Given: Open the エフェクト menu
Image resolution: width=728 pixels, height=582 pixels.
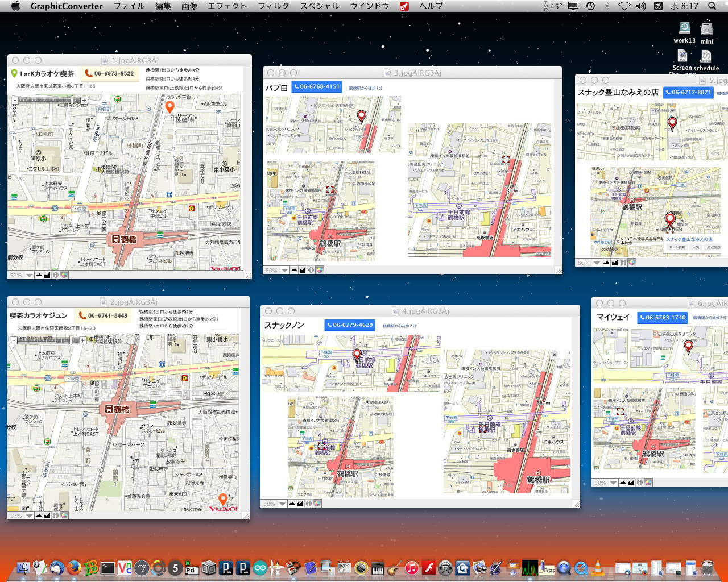Looking at the screenshot, I should [227, 6].
